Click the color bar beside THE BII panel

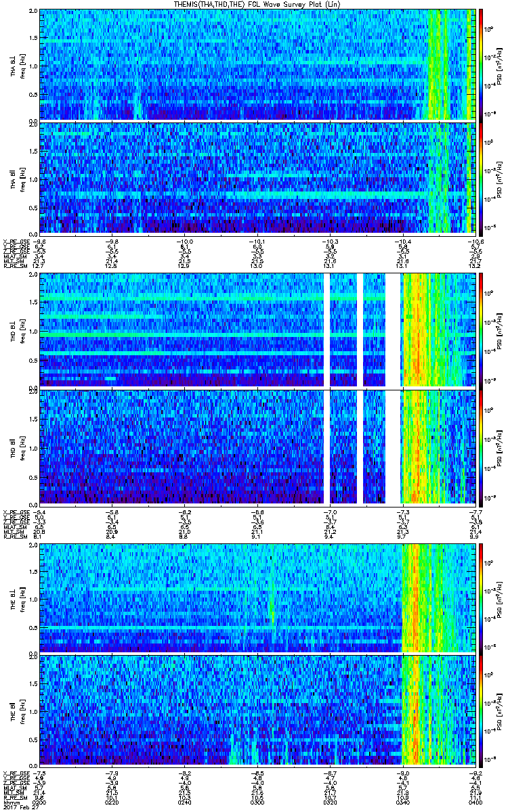pyautogui.click(x=481, y=710)
